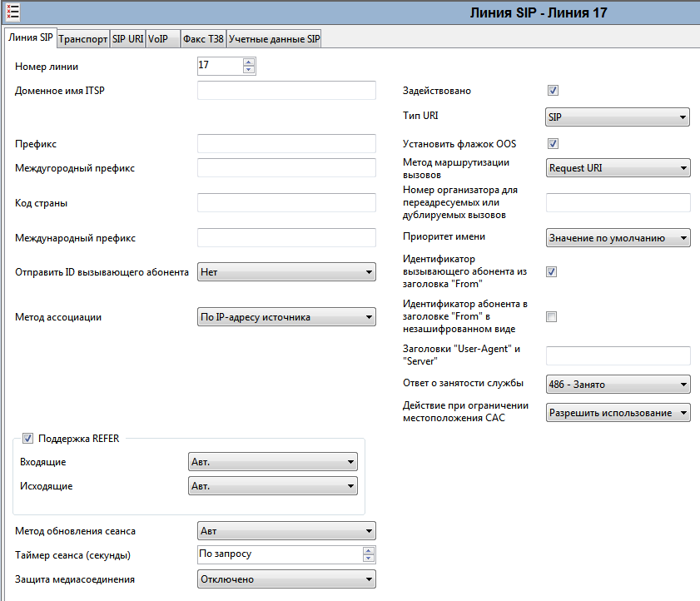Open the Исходящие REFER dropdown
700x601 pixels.
(273, 486)
